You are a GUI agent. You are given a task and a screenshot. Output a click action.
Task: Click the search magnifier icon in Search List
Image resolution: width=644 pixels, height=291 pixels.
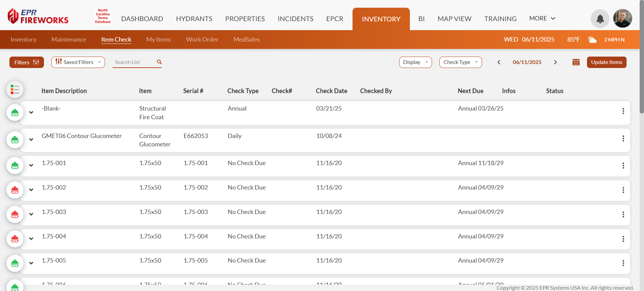click(159, 62)
